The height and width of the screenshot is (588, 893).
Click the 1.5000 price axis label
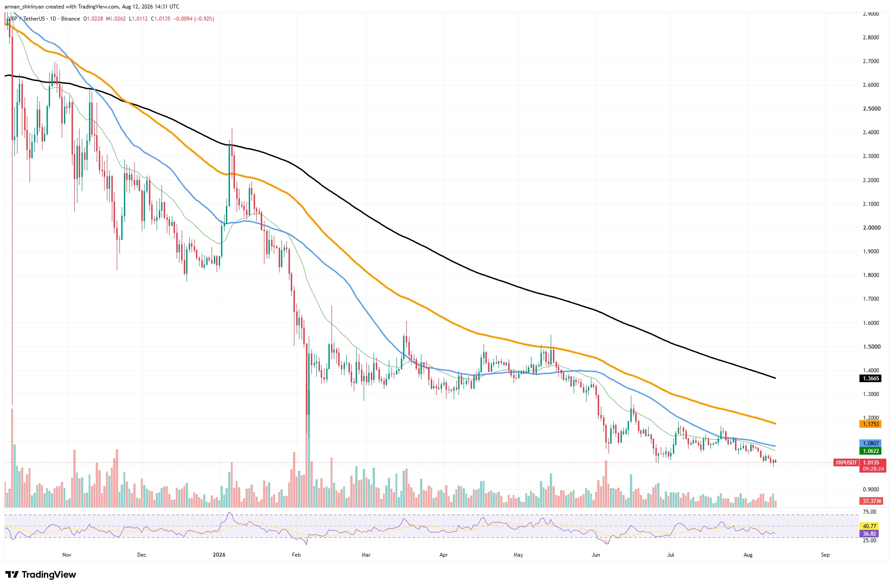point(871,347)
